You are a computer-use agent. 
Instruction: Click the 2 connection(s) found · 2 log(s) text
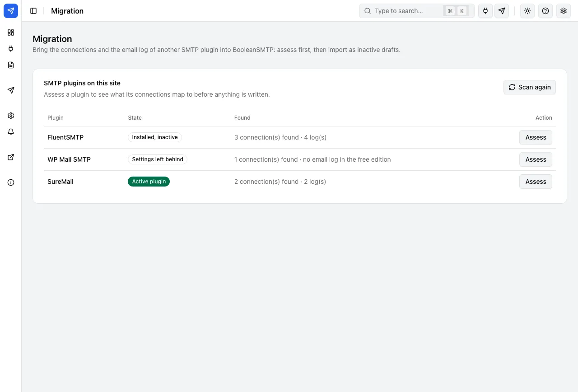pyautogui.click(x=280, y=182)
